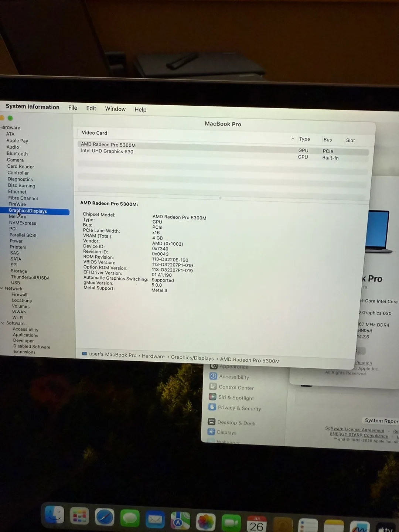Click the Control Center settings icon

(x=213, y=386)
